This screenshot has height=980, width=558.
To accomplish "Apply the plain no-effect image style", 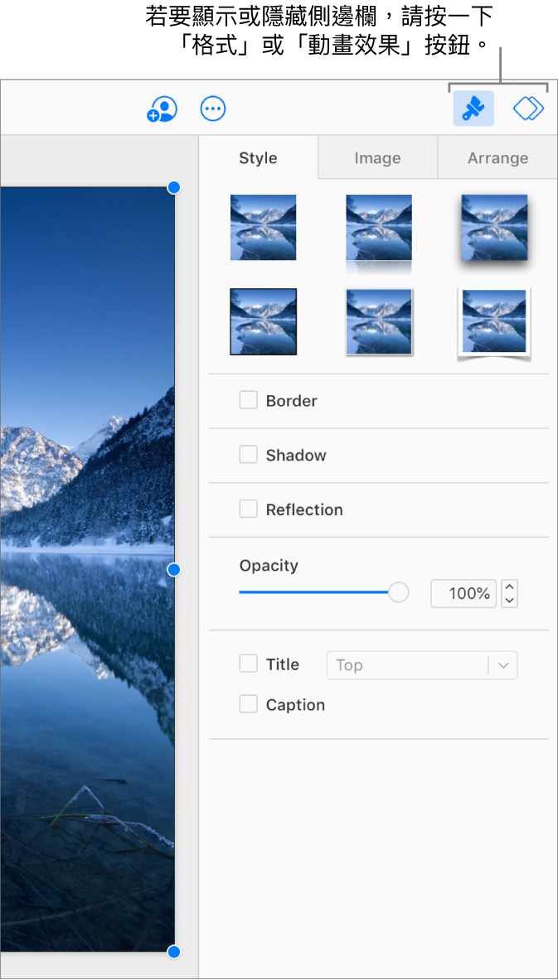I will (264, 228).
